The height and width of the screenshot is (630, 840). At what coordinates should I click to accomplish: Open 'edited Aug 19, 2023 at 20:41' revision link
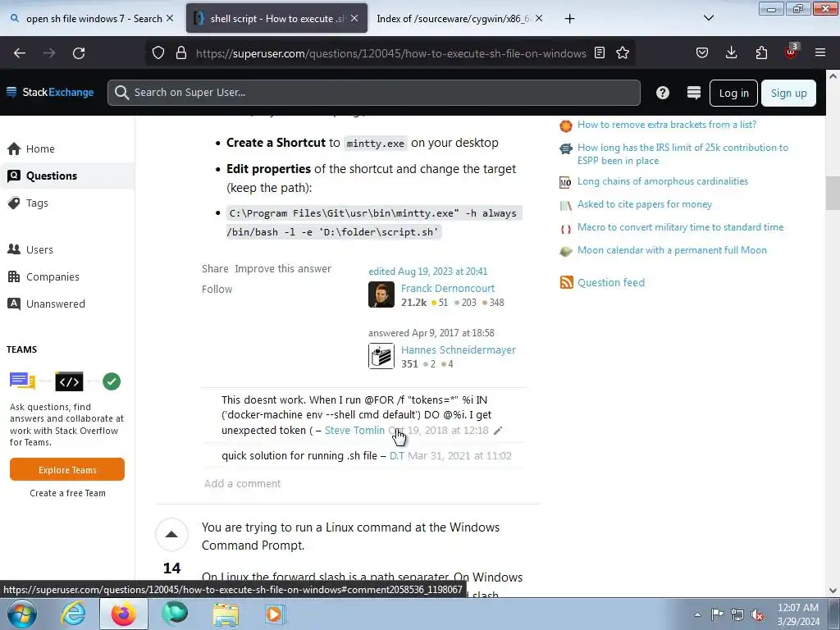pos(428,272)
